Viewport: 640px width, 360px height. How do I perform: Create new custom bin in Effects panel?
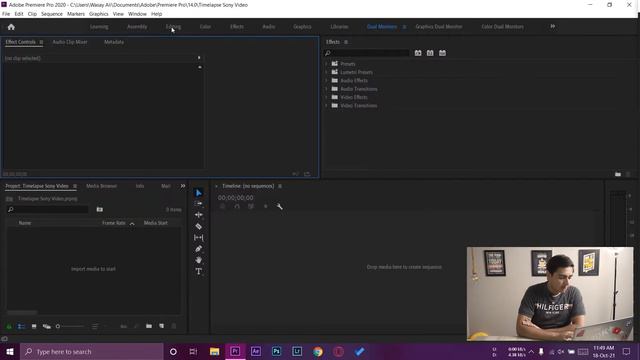tap(618, 174)
